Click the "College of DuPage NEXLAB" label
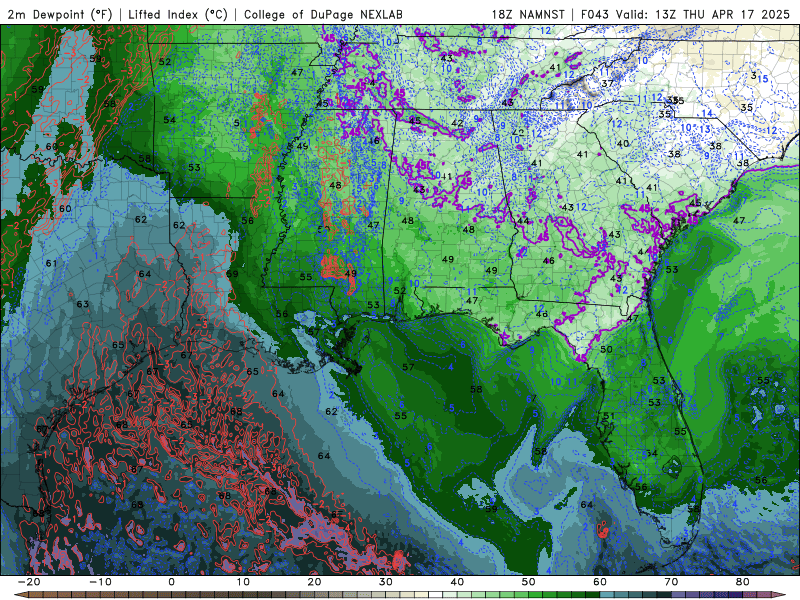The height and width of the screenshot is (600, 800). pyautogui.click(x=323, y=14)
